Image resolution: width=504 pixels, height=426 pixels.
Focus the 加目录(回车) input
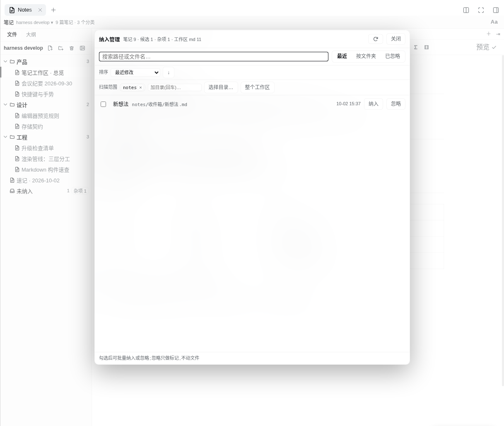[x=175, y=87]
